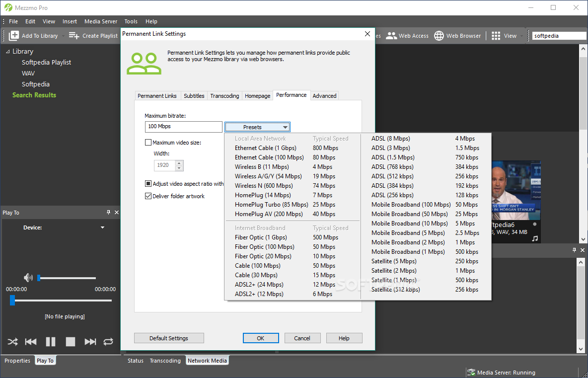Click the Cancel button

(302, 338)
